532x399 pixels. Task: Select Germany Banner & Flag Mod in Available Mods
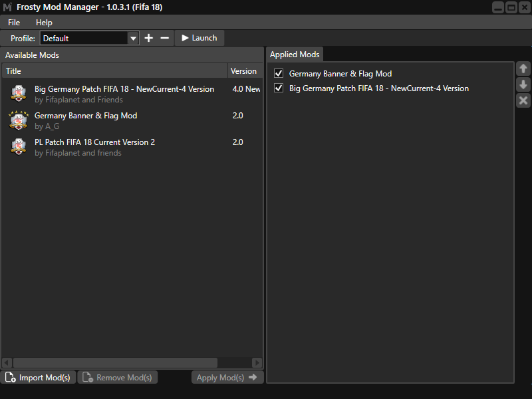point(132,120)
